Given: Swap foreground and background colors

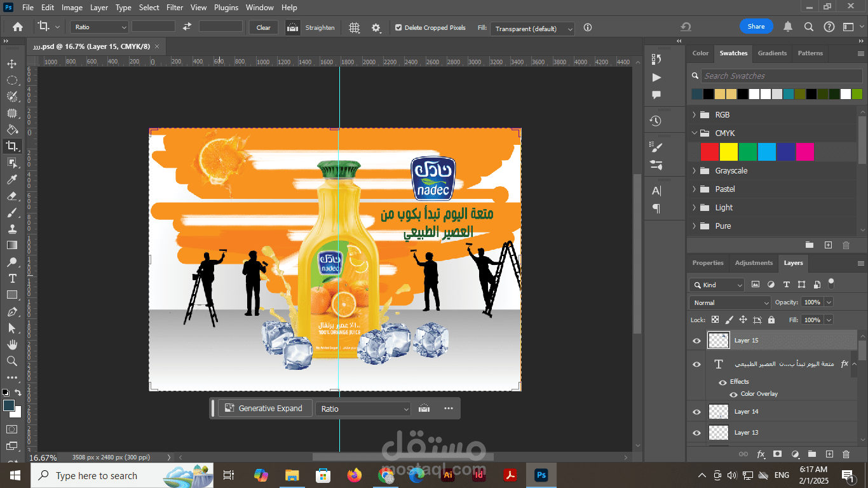Looking at the screenshot, I should coord(18,393).
